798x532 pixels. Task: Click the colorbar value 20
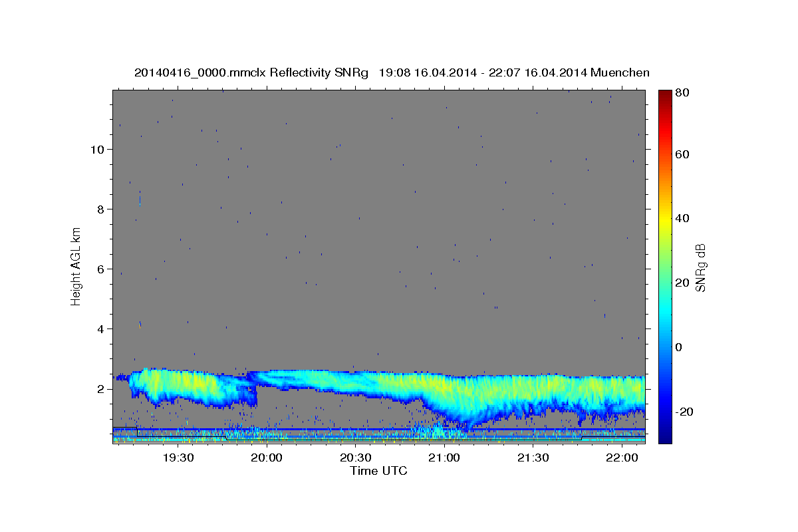[x=683, y=283]
